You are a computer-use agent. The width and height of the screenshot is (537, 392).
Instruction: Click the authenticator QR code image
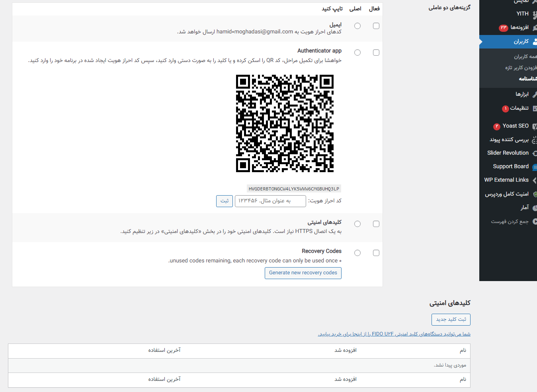point(285,123)
